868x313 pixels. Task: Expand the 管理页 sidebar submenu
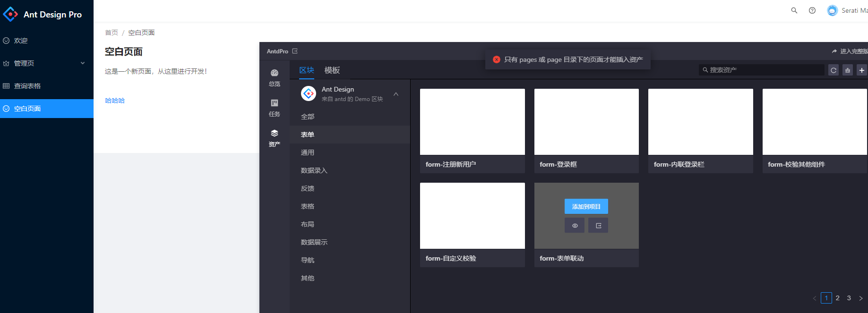(x=47, y=63)
